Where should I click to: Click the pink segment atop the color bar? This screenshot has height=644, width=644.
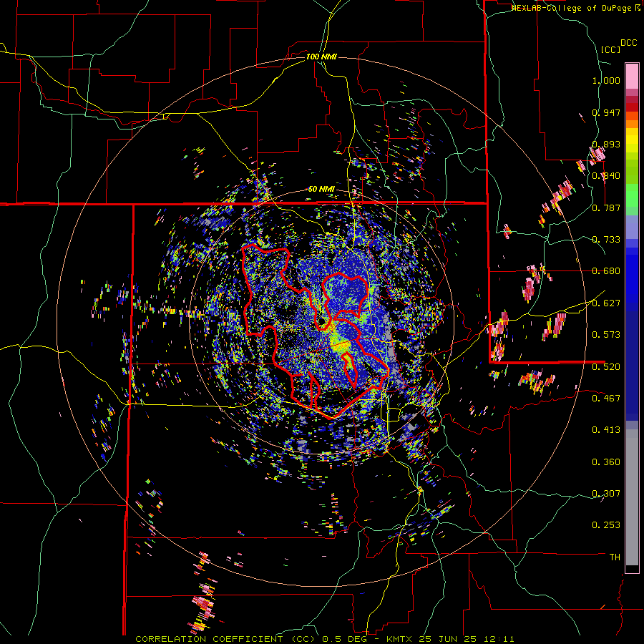click(632, 77)
